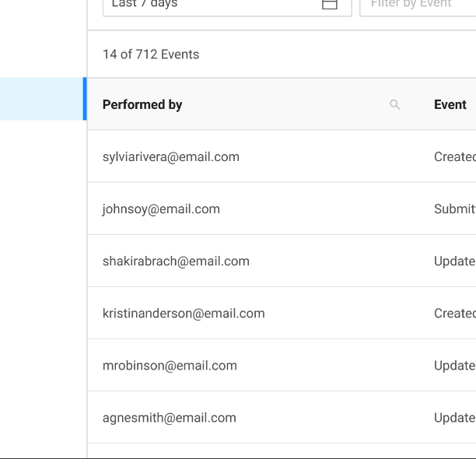
Task: Click the mrobinson@email.com row
Action: click(170, 365)
